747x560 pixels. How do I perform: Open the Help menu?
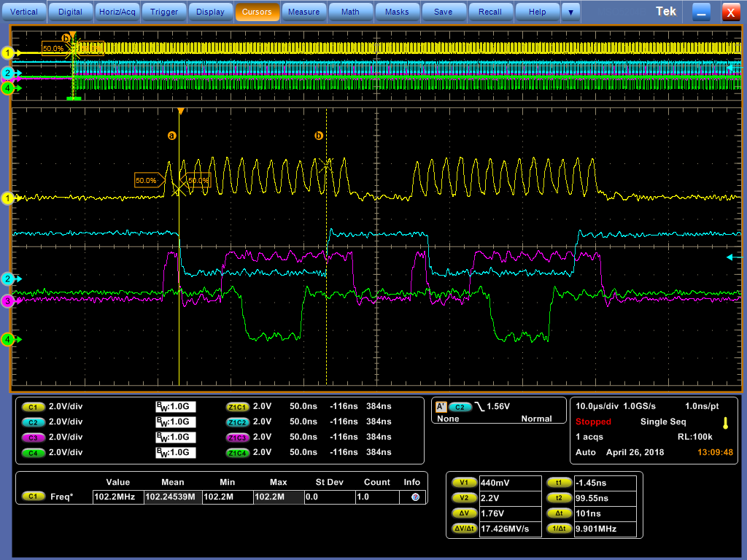click(x=537, y=12)
